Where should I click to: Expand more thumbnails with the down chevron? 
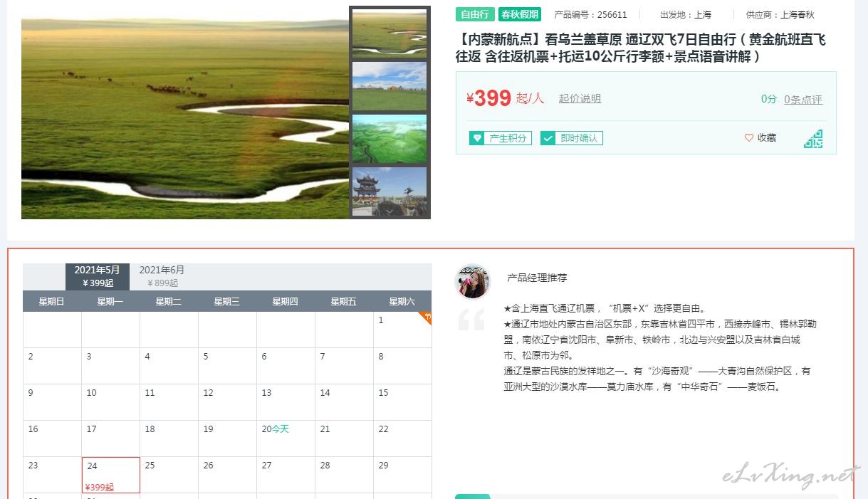tap(389, 211)
